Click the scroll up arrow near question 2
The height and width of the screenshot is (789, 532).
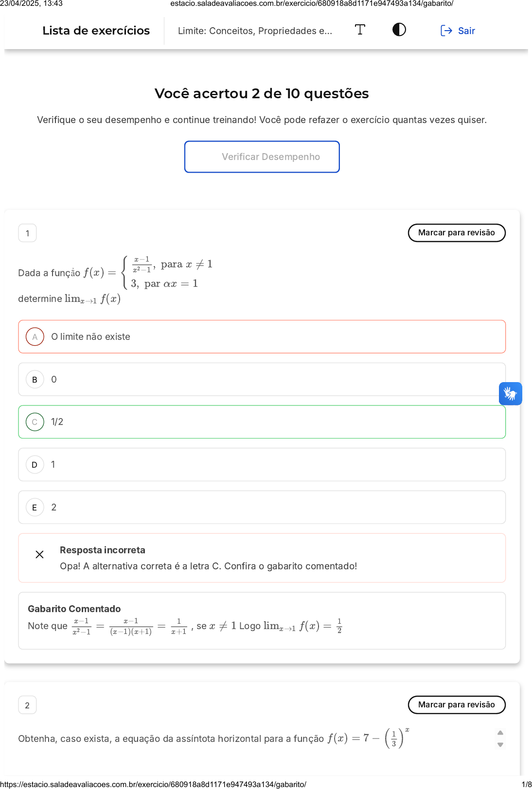pos(500,733)
